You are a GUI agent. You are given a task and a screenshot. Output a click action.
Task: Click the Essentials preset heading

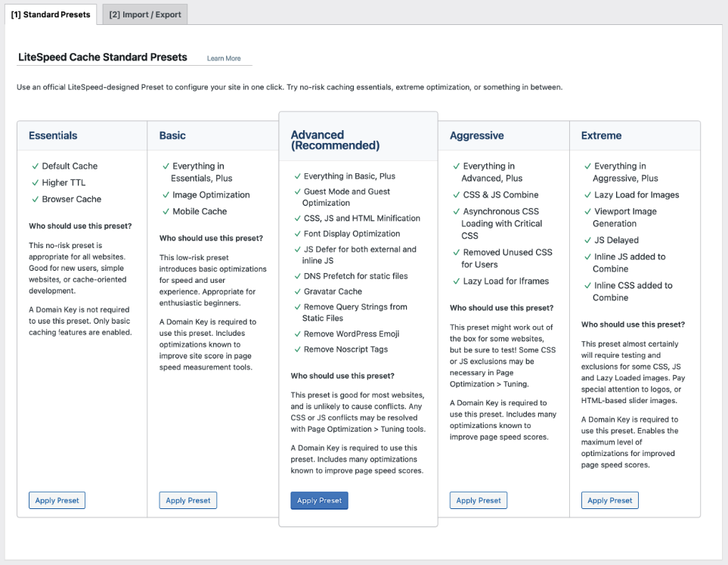tap(53, 135)
